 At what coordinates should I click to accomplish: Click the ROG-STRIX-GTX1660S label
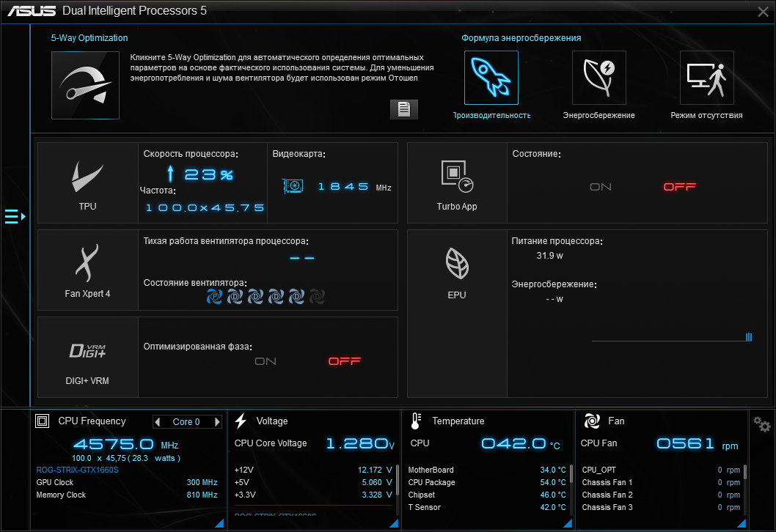(77, 470)
